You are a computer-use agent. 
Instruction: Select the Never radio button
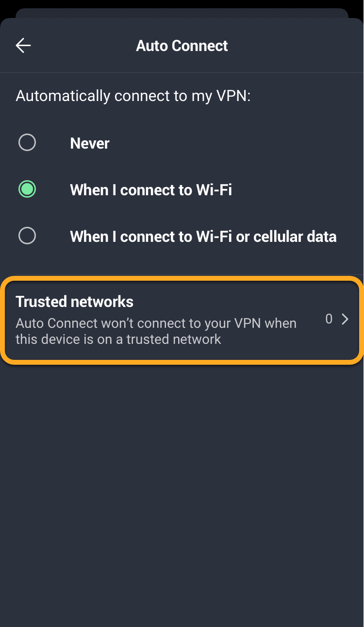coord(27,143)
